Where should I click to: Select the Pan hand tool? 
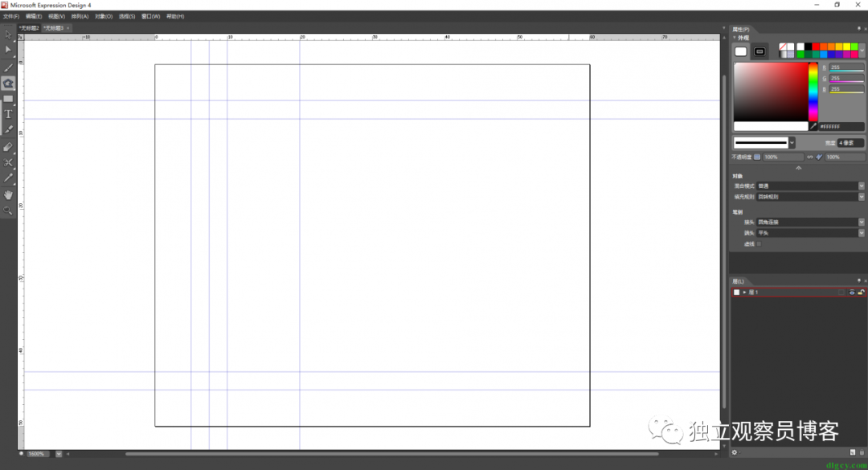click(8, 195)
